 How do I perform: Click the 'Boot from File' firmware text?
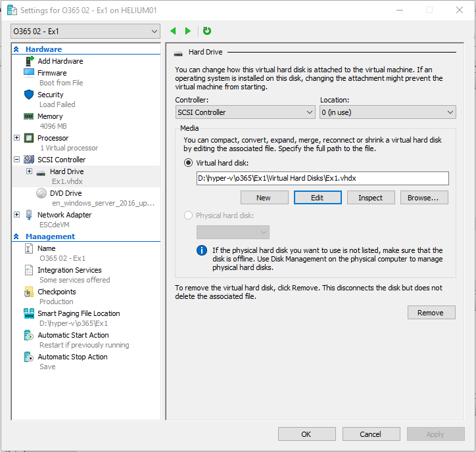(x=61, y=83)
